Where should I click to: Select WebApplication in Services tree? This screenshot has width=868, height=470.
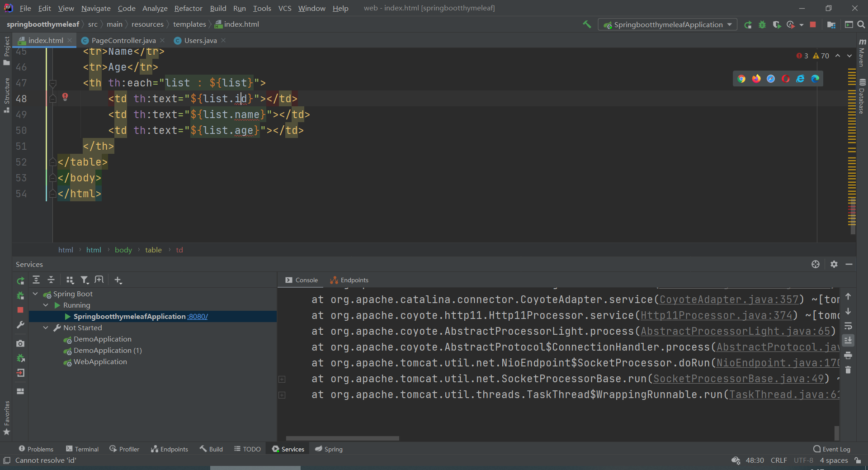click(100, 362)
